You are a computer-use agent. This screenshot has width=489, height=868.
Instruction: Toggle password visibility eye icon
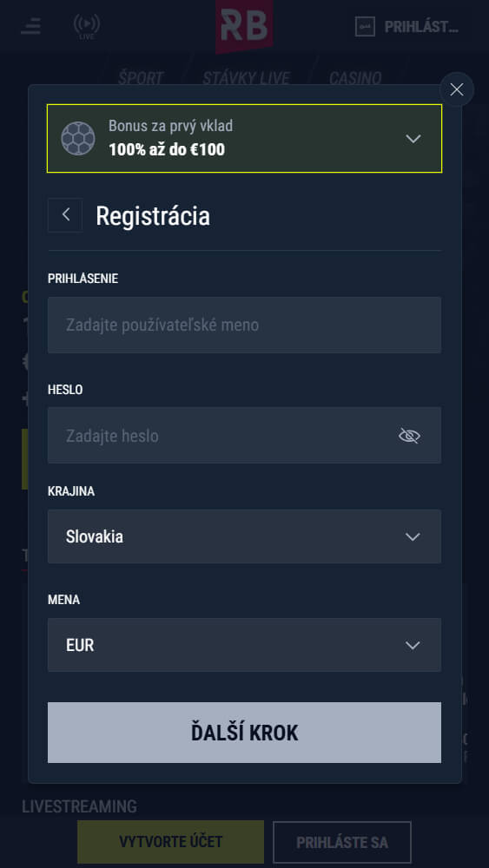[x=409, y=437]
